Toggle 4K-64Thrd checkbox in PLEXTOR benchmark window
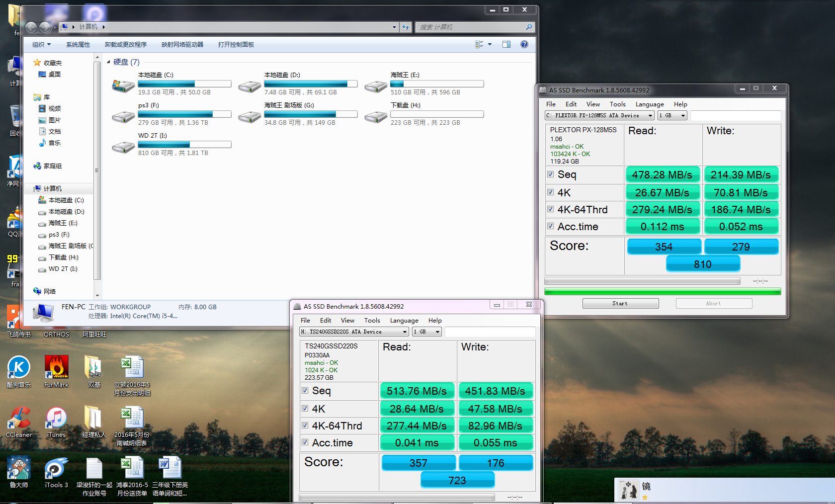Screen dimensions: 835x504 click(550, 209)
